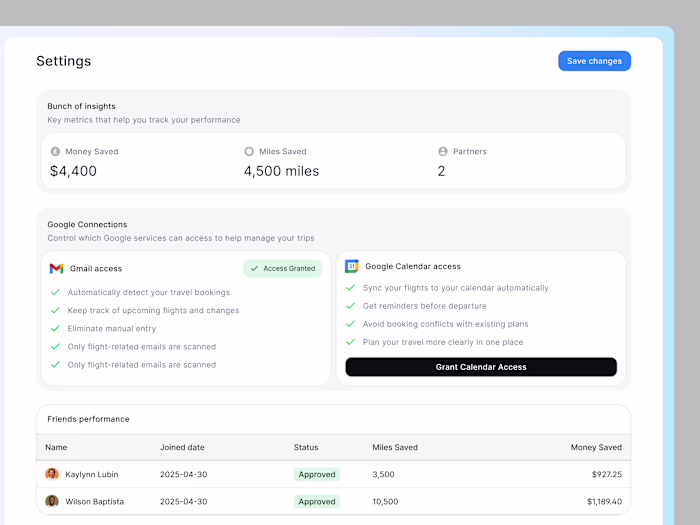Click the Access Granted checkmark icon

(254, 268)
